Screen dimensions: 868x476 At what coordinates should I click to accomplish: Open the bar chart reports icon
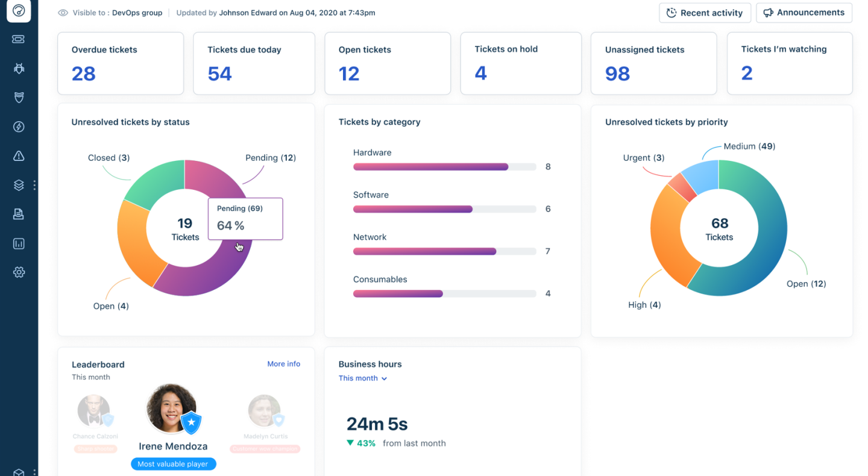(19, 243)
